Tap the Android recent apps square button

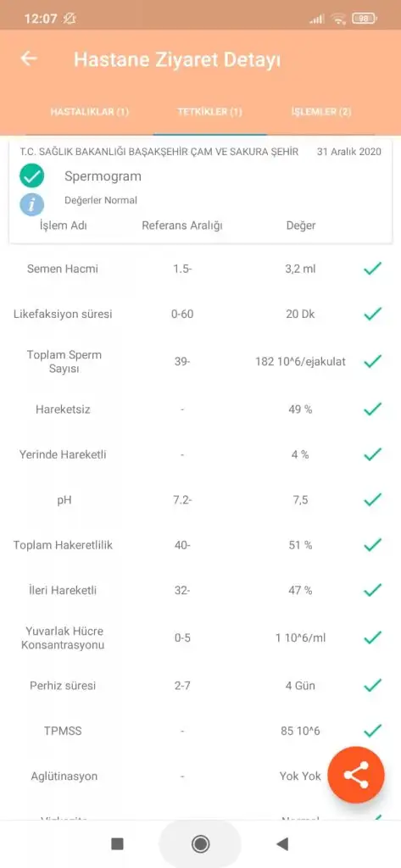coord(117,843)
